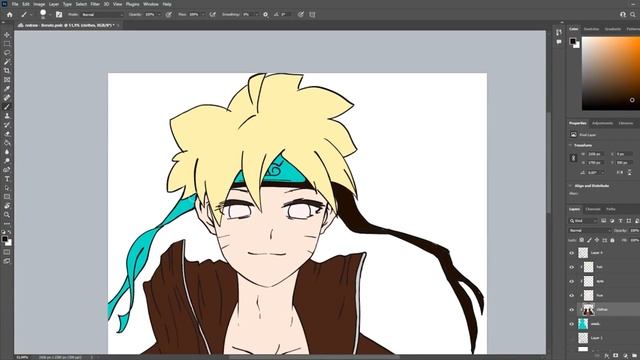Switch to the Paths tab

[611, 209]
